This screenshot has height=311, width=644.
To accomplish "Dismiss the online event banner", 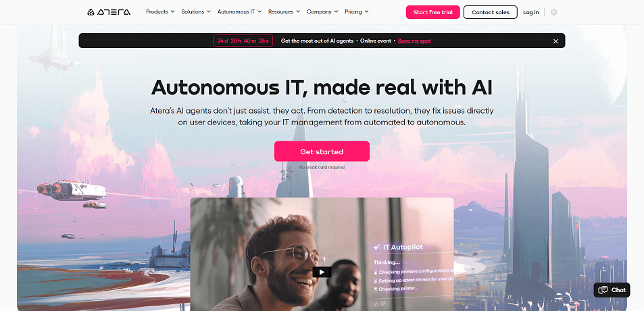I will point(555,41).
